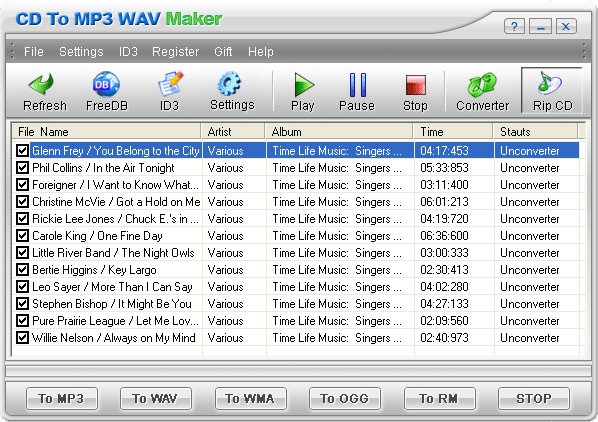This screenshot has height=422, width=598.
Task: Click the To WMA button
Action: [251, 398]
